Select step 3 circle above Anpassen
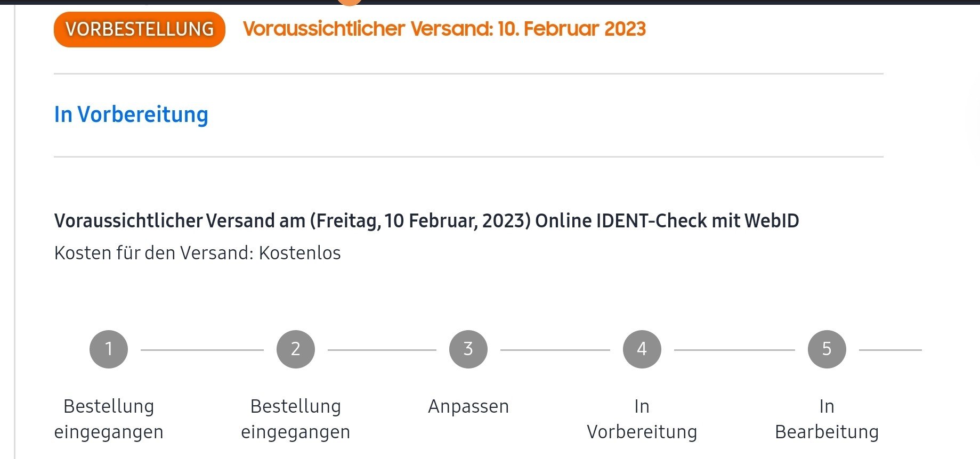The width and height of the screenshot is (980, 459). (x=468, y=349)
